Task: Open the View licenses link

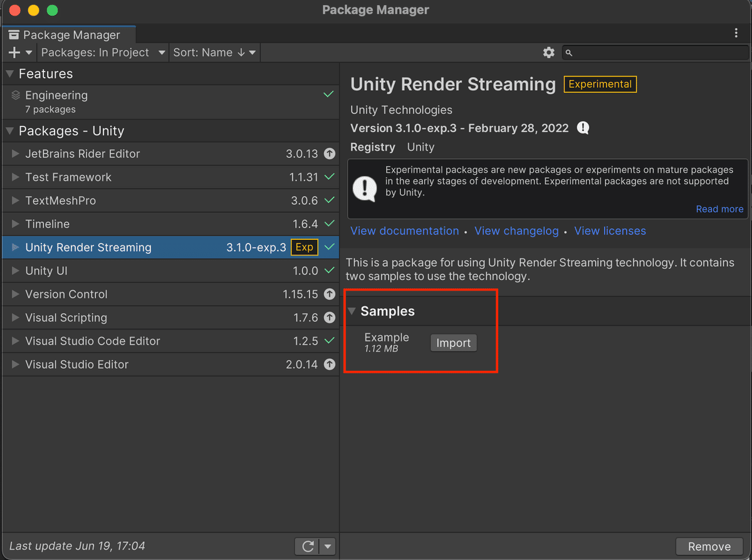Action: point(610,231)
